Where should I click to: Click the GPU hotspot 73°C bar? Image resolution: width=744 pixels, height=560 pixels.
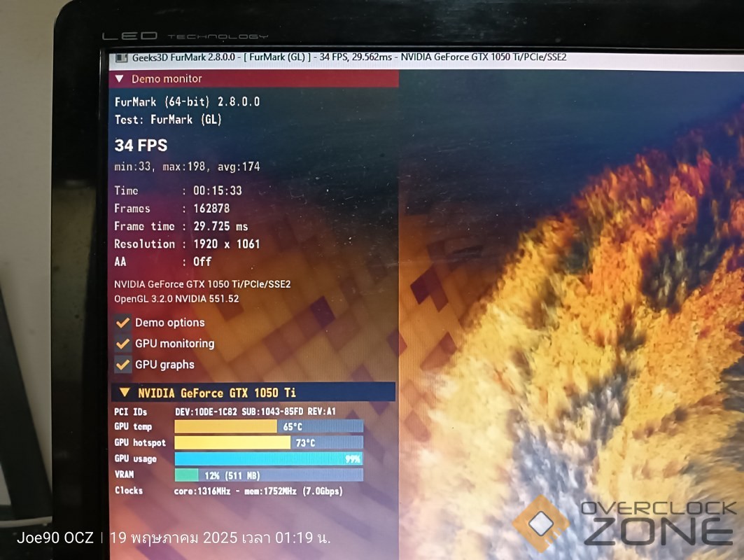[x=269, y=442]
